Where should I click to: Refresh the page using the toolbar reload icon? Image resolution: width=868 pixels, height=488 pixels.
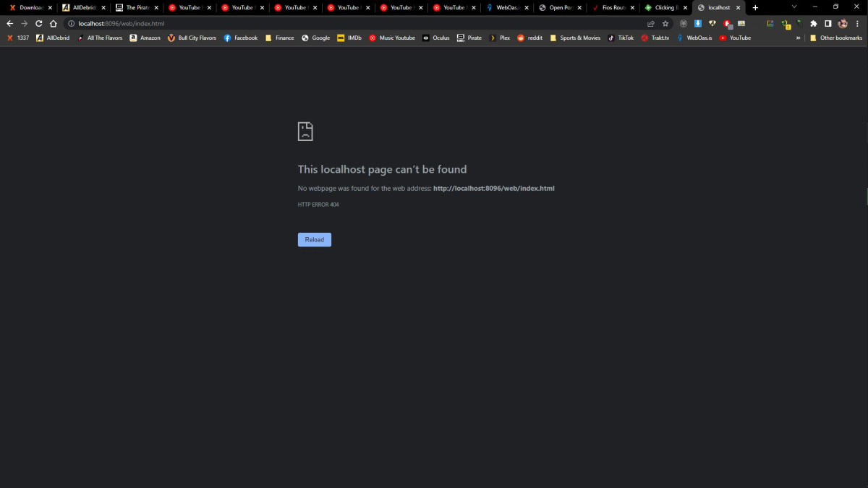[38, 23]
